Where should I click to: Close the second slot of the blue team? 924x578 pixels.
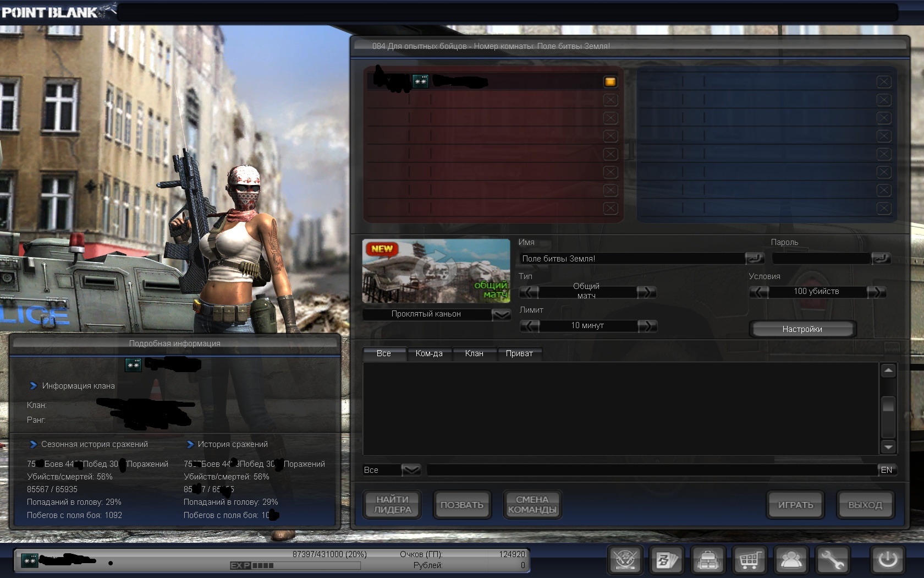[884, 100]
